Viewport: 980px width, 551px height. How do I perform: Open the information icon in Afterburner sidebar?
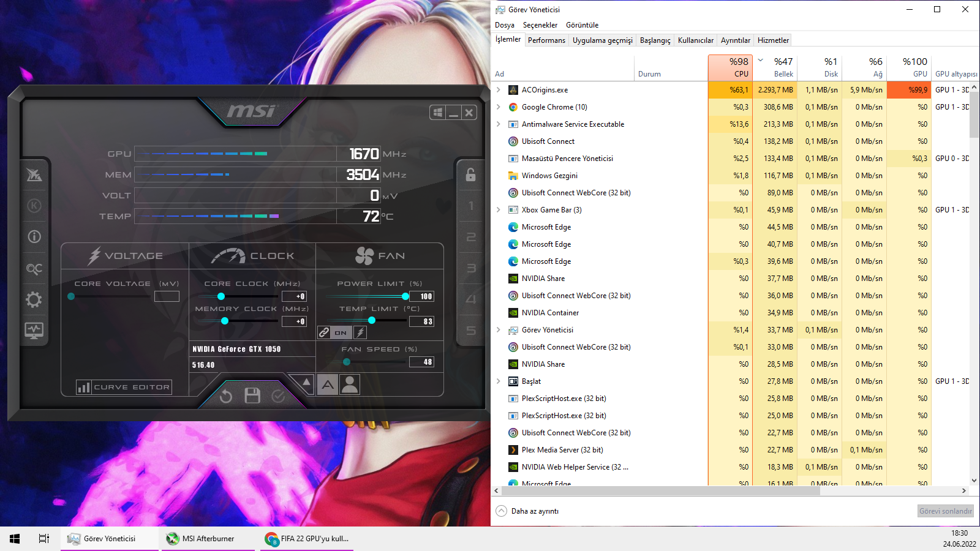tap(34, 237)
